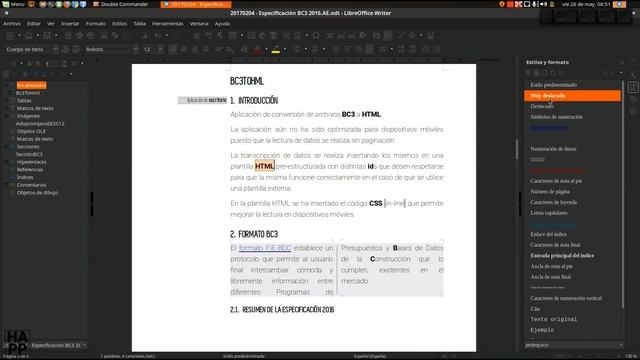Viewport: 640px width, 360px height.
Task: Open the Jerárquico filter dropdown in styles panel
Action: [574, 345]
